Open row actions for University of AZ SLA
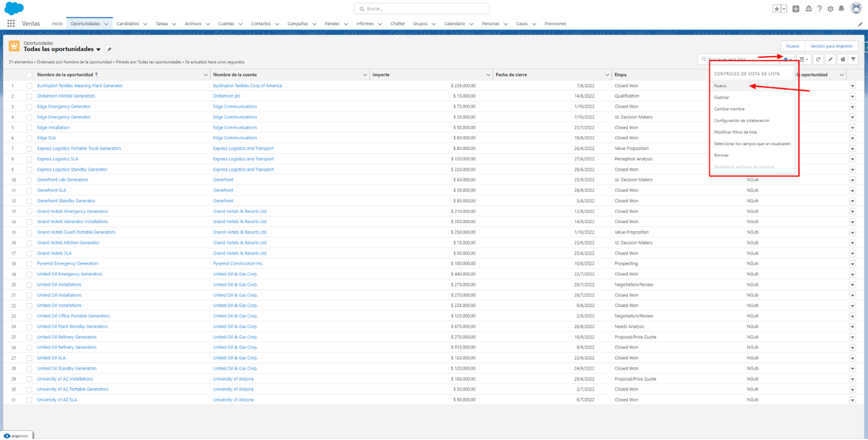Screen dimensions: 868x440 coord(852,400)
